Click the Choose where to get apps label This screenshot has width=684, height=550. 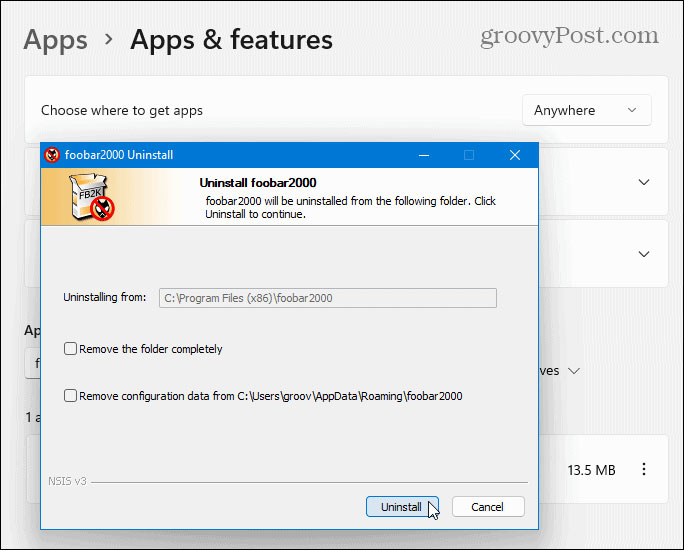pos(122,110)
